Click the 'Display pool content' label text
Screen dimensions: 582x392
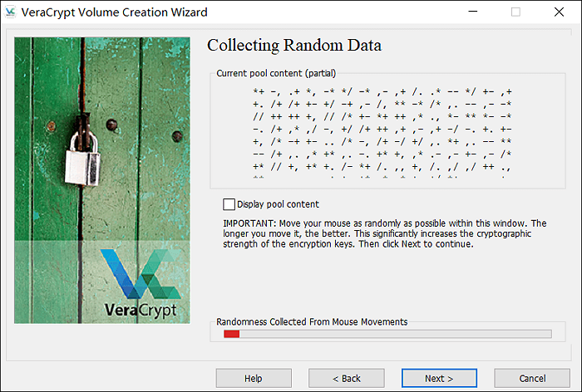(278, 204)
